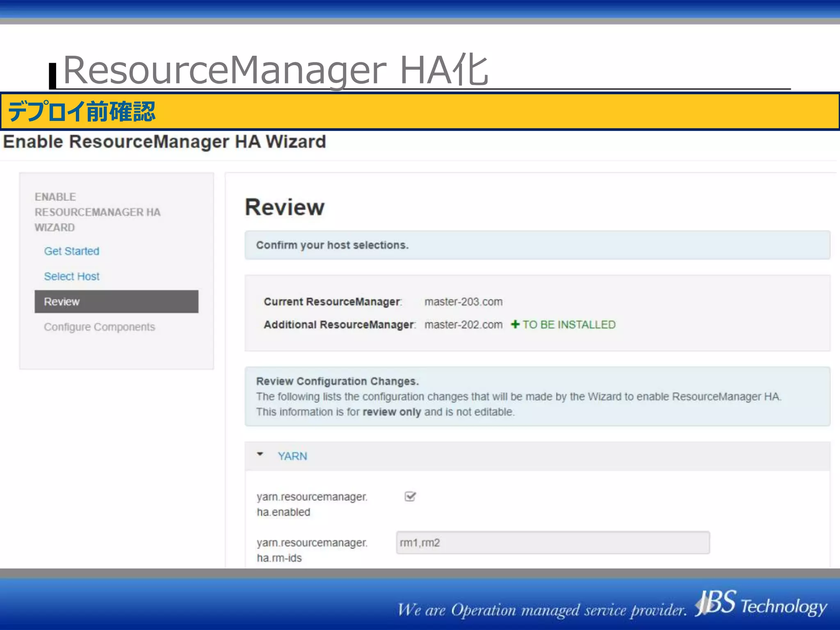Select the TO BE INSTALLED label
840x630 pixels.
pyautogui.click(x=569, y=324)
